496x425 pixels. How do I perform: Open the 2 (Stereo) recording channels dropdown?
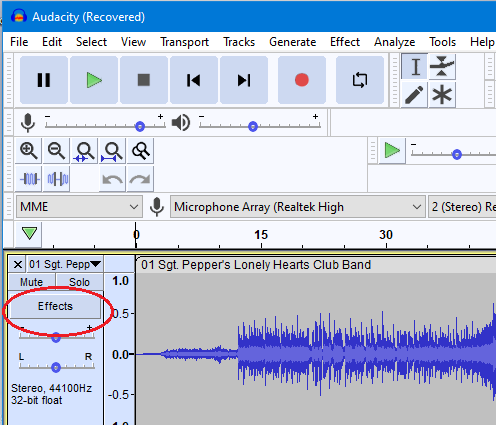pyautogui.click(x=462, y=207)
